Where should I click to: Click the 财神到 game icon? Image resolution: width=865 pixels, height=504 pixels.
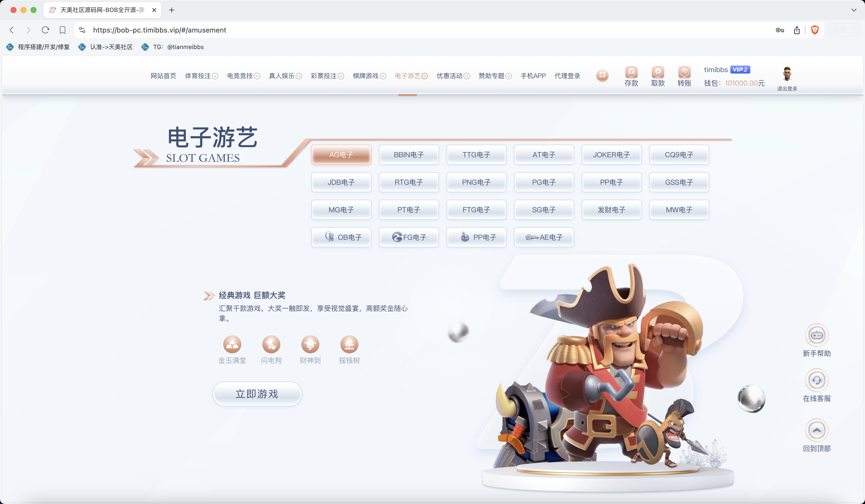(x=310, y=345)
